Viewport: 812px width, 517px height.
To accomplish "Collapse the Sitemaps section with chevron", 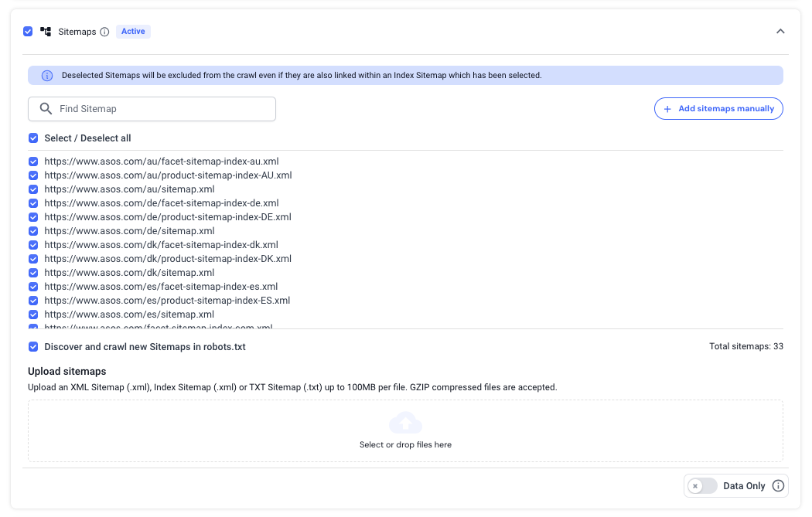I will point(780,32).
